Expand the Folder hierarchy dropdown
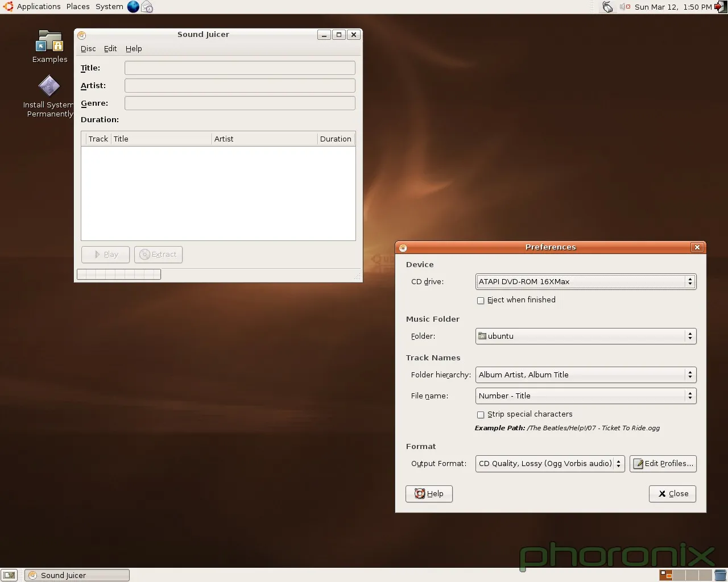 [x=586, y=375]
